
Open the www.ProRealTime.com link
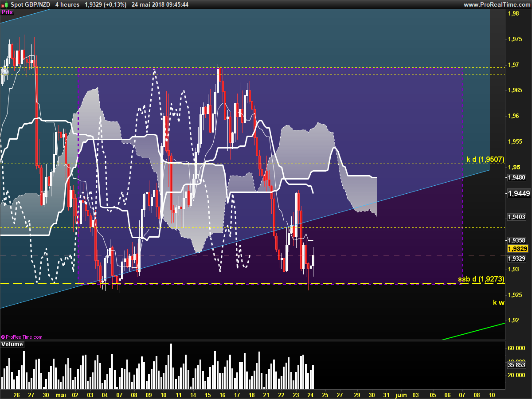pos(497,4)
